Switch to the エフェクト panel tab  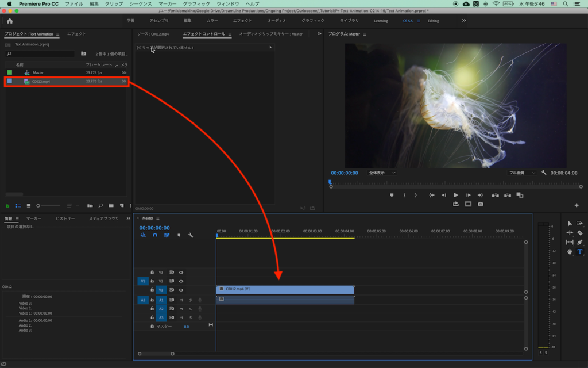76,34
